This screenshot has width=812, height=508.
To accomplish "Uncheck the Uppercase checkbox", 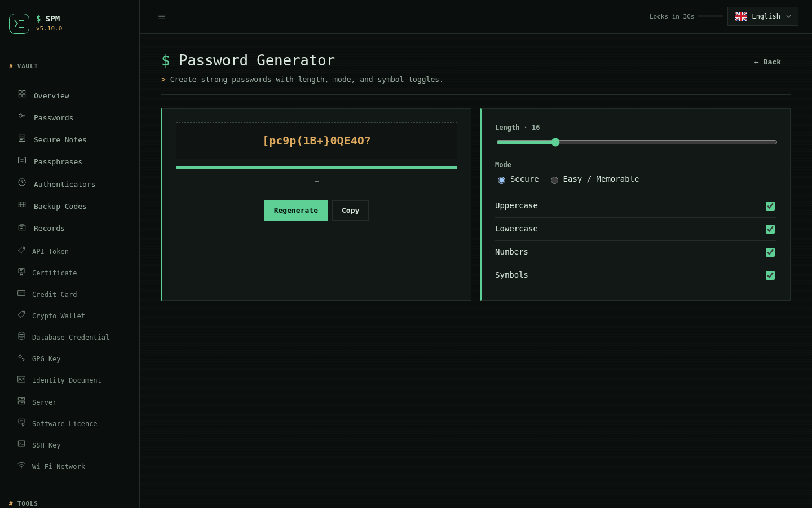I will (x=770, y=206).
